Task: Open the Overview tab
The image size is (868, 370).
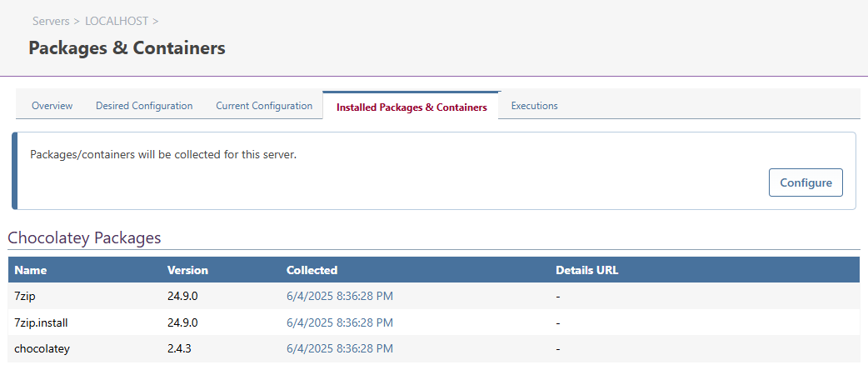Action: [x=52, y=105]
